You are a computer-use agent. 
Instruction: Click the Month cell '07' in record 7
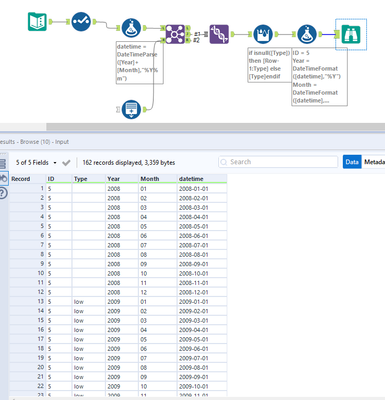pyautogui.click(x=158, y=245)
